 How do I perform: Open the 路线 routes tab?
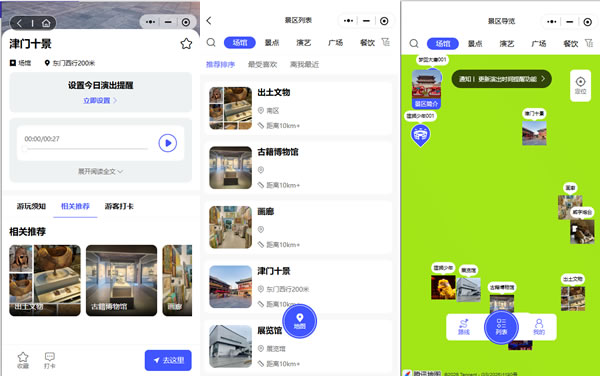pos(463,327)
